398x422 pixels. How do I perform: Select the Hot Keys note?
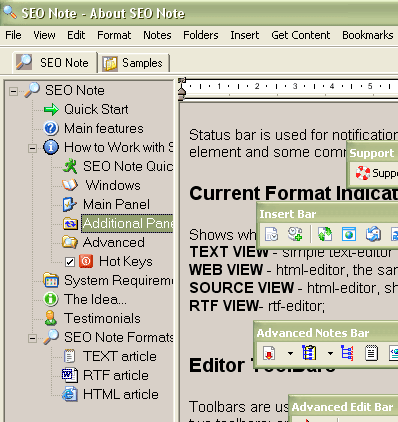[126, 261]
